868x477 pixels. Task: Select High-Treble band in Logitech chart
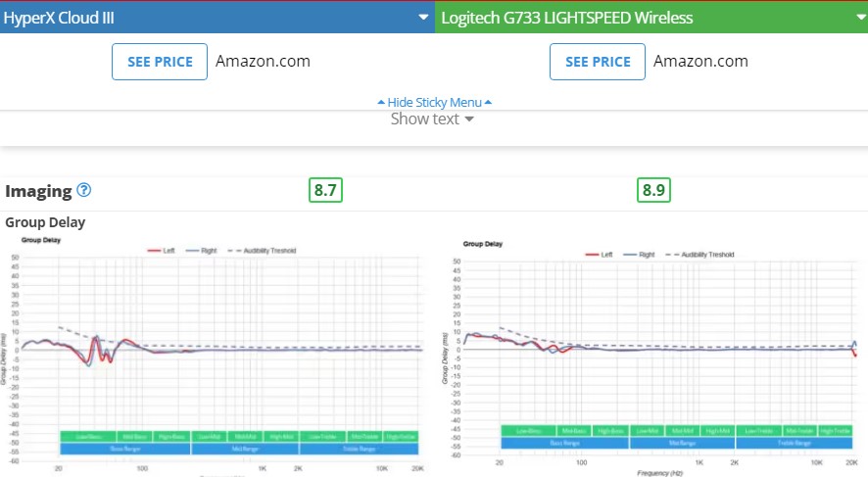click(x=835, y=431)
